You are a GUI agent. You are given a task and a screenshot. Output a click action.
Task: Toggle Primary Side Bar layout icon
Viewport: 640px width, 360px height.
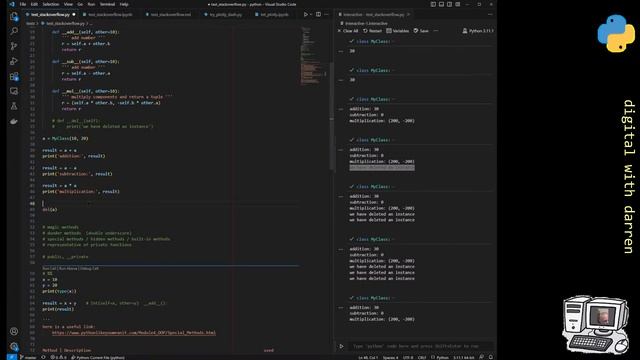coord(433,4)
